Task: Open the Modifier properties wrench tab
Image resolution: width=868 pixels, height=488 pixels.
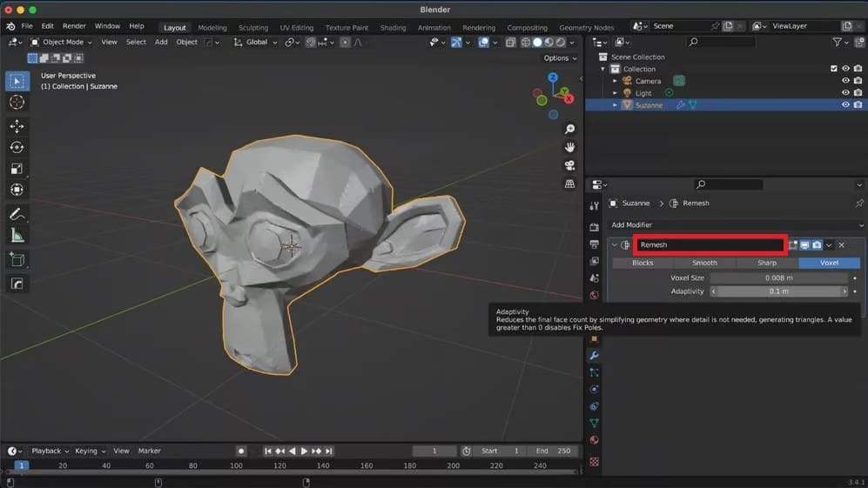Action: tap(594, 355)
